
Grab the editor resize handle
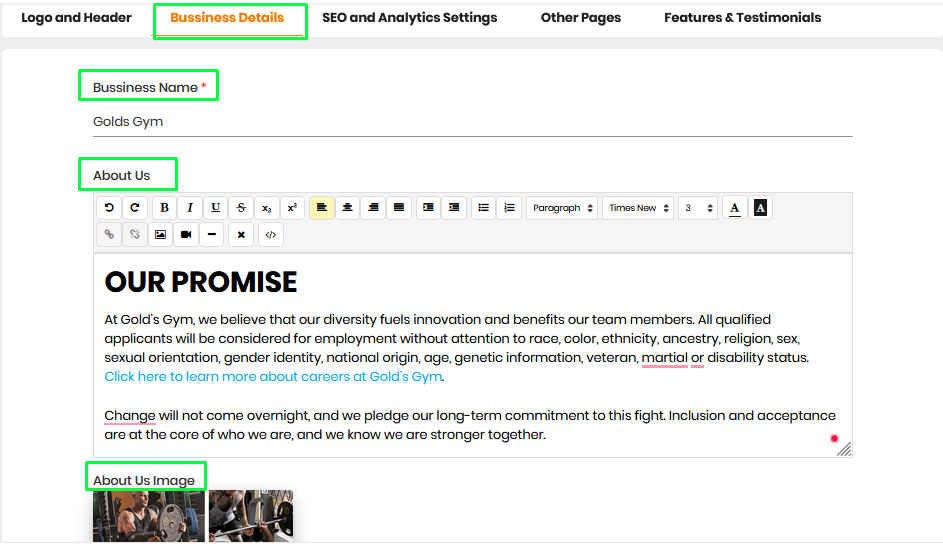pyautogui.click(x=844, y=449)
